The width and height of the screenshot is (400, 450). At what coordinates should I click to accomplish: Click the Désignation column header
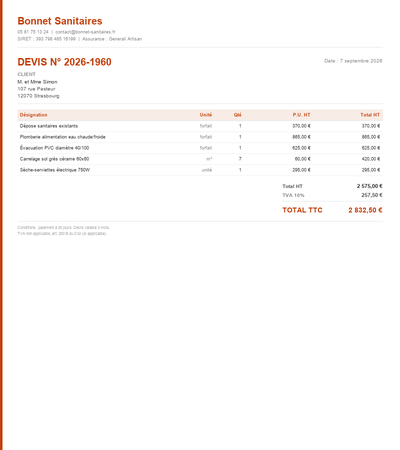click(x=33, y=115)
